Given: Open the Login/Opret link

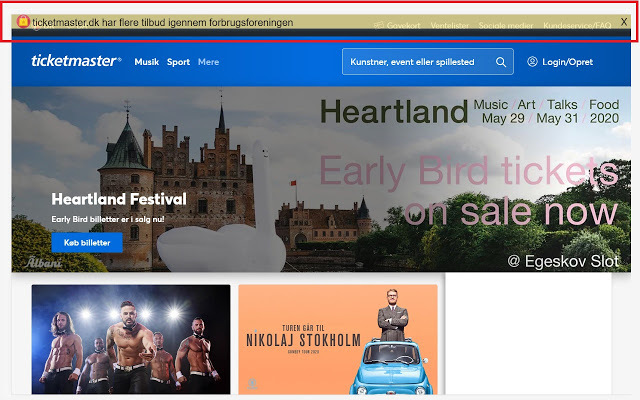Looking at the screenshot, I should (567, 62).
